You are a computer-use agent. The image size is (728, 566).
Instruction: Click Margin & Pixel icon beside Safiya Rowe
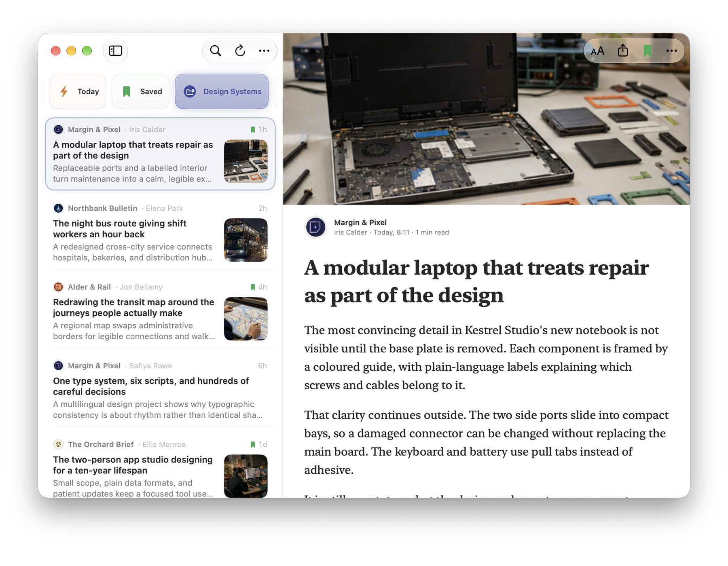[58, 365]
